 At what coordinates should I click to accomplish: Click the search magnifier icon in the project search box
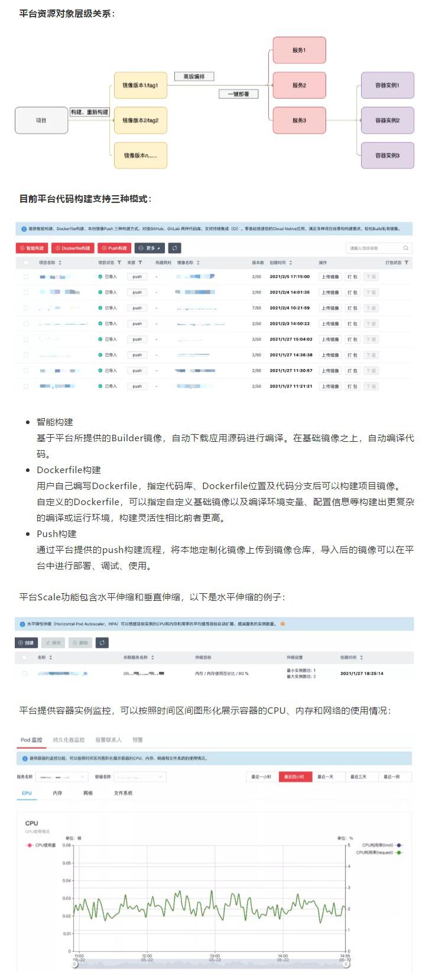coord(405,248)
